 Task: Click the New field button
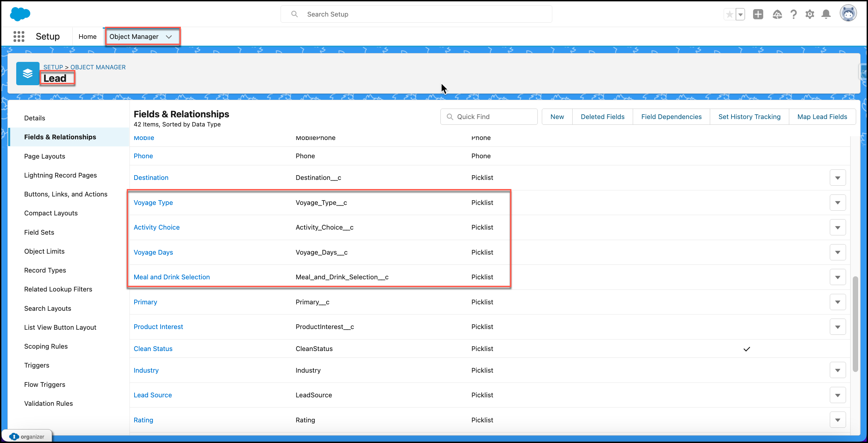pos(557,117)
